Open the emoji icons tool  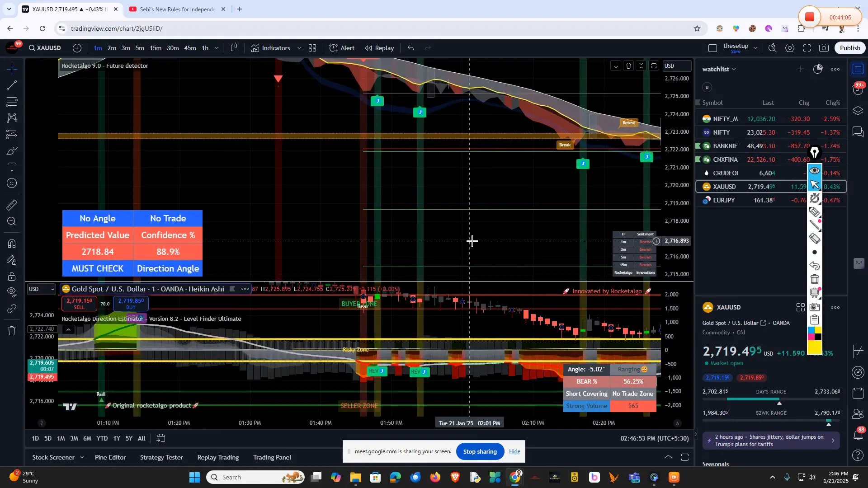point(12,183)
